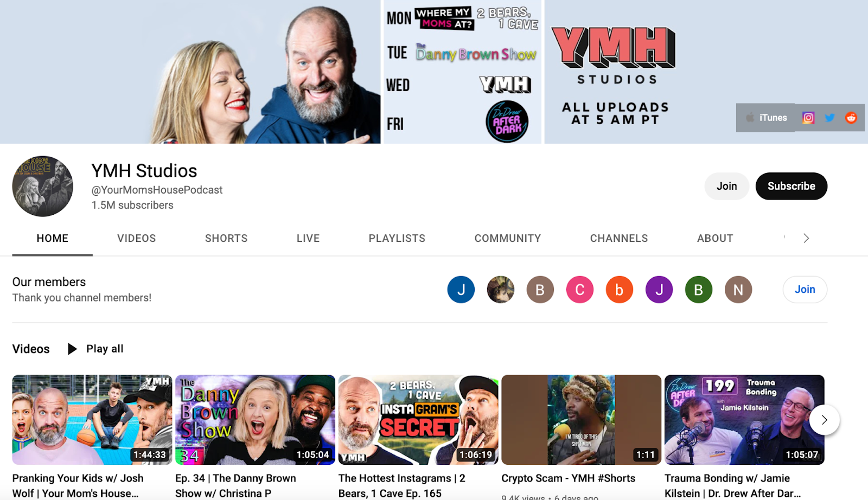This screenshot has width=868, height=500.
Task: Play the Pranking Your Kids video thumbnail
Action: pos(92,420)
